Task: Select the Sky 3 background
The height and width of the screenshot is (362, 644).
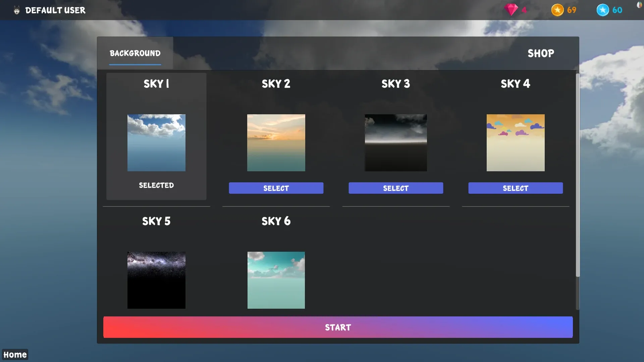Action: (x=396, y=188)
